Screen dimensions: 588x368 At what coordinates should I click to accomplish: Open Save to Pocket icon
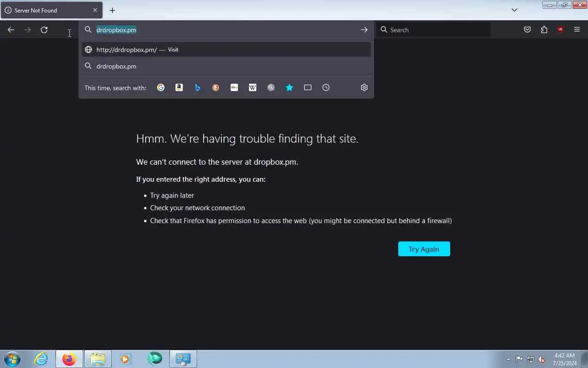point(527,30)
